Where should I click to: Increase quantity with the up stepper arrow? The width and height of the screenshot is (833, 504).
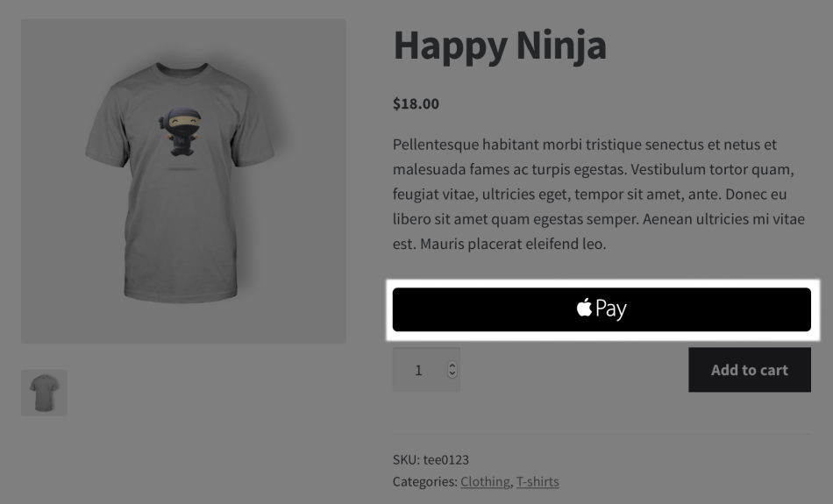pos(452,366)
